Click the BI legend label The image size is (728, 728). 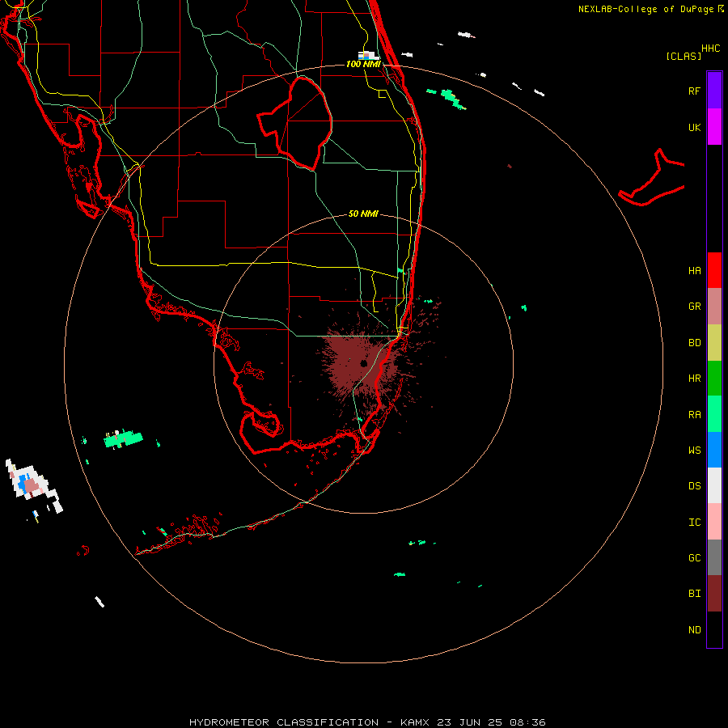[694, 594]
